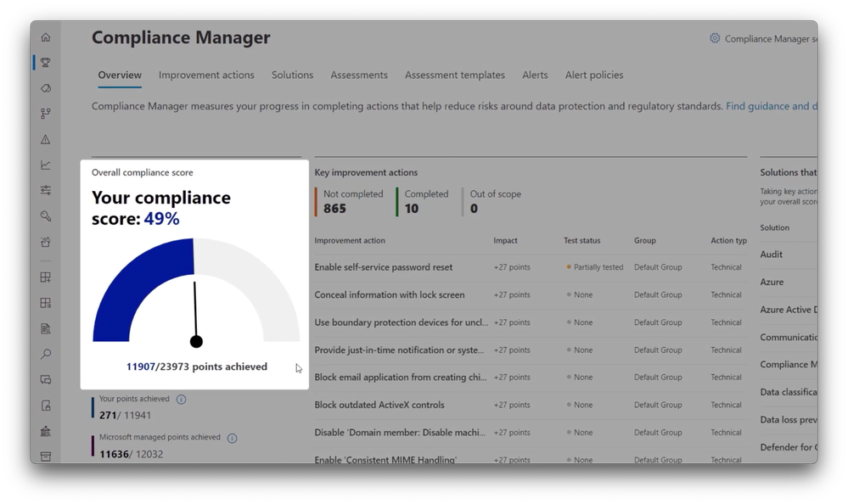Image resolution: width=848 pixels, height=504 pixels.
Task: Open Block outdated ActiveX controls action
Action: point(379,405)
